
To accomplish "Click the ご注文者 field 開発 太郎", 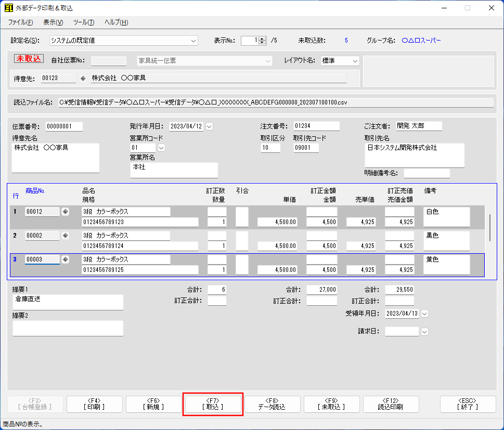I will coord(419,126).
